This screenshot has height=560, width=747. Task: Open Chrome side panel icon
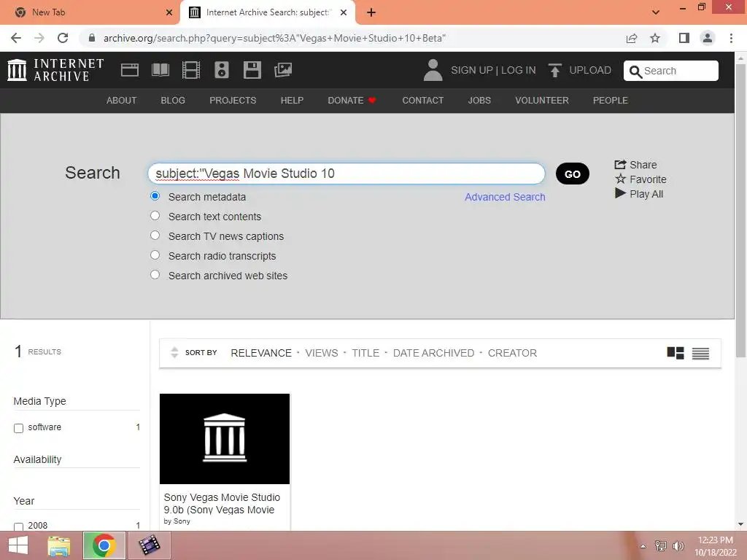[684, 38]
